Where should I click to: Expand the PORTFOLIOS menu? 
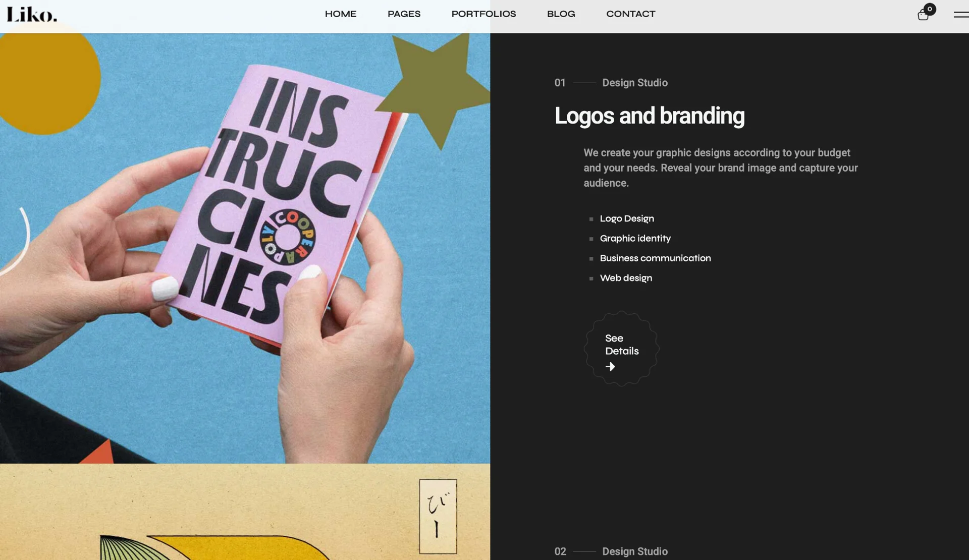(x=483, y=14)
